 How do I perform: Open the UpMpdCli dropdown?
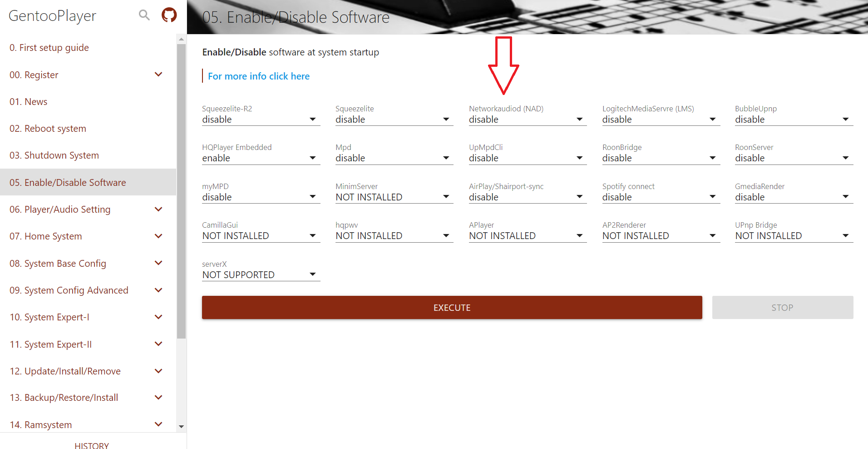528,158
